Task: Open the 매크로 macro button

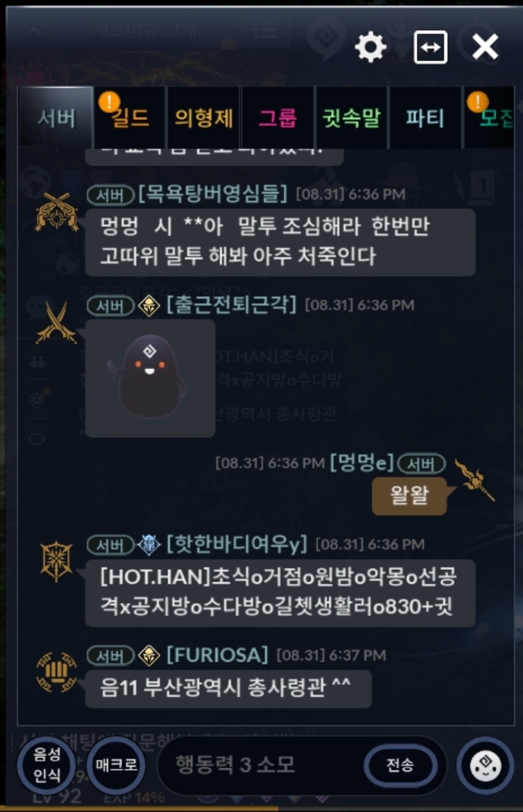Action: (x=116, y=765)
